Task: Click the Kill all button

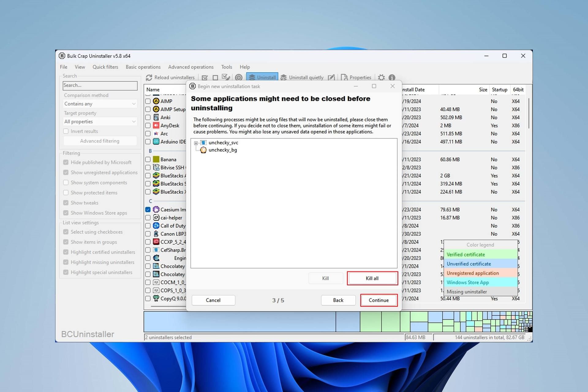Action: pos(372,278)
